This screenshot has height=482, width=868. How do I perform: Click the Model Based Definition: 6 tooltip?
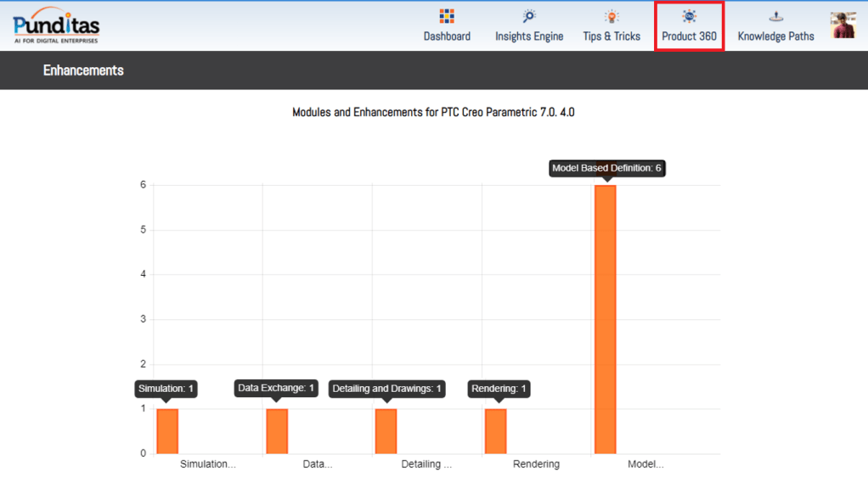tap(606, 168)
